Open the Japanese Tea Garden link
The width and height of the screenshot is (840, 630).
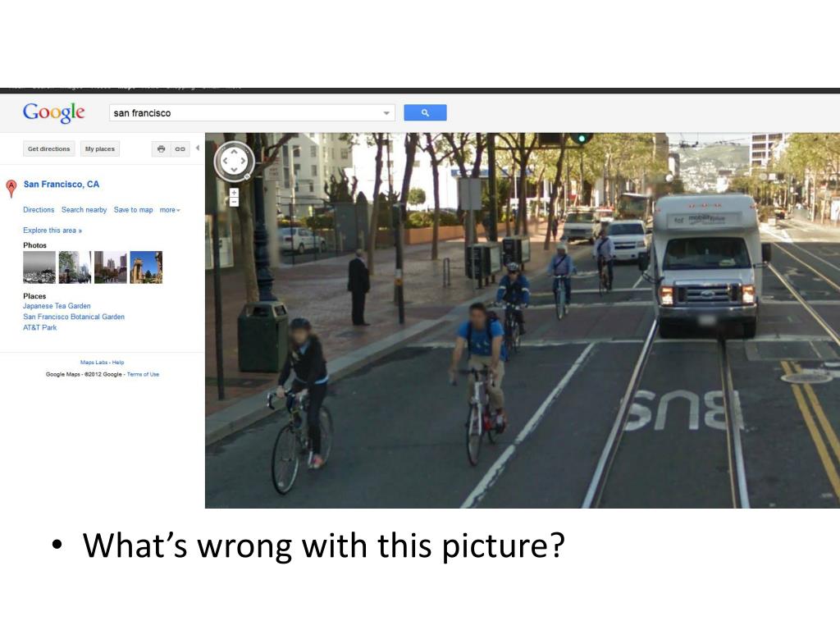point(57,306)
